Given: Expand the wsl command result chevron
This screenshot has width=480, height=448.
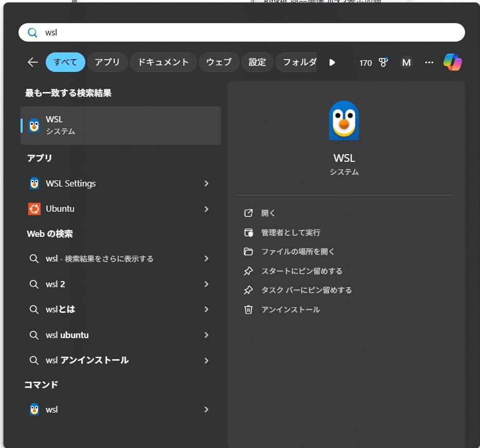Looking at the screenshot, I should [206, 409].
